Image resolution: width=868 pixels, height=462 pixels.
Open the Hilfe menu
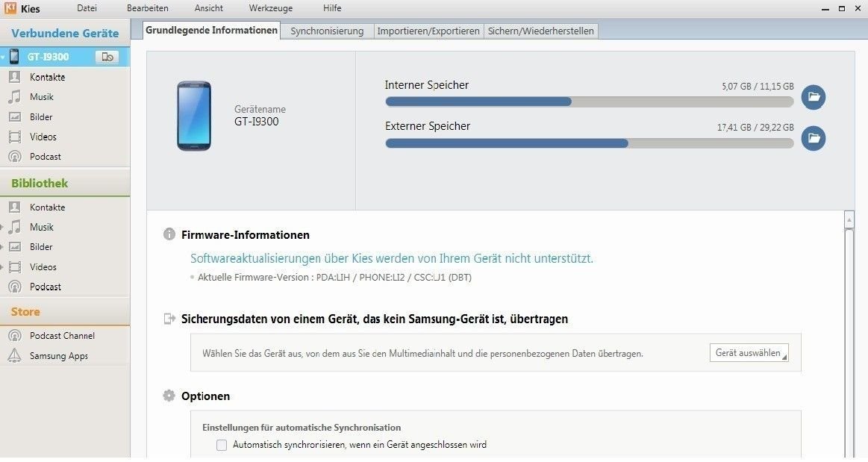332,8
